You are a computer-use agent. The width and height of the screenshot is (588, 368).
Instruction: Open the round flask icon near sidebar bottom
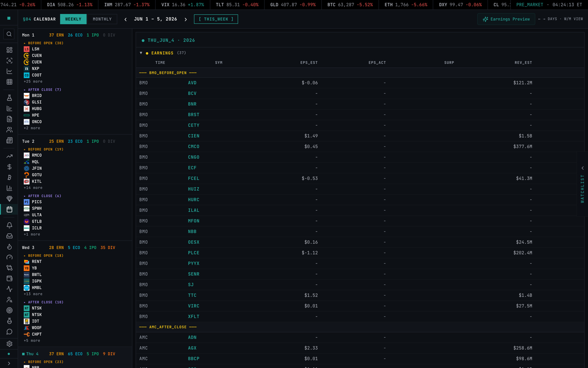[9, 321]
